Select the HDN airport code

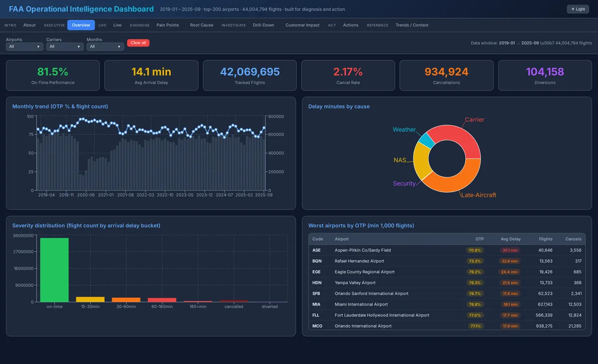coord(317,282)
